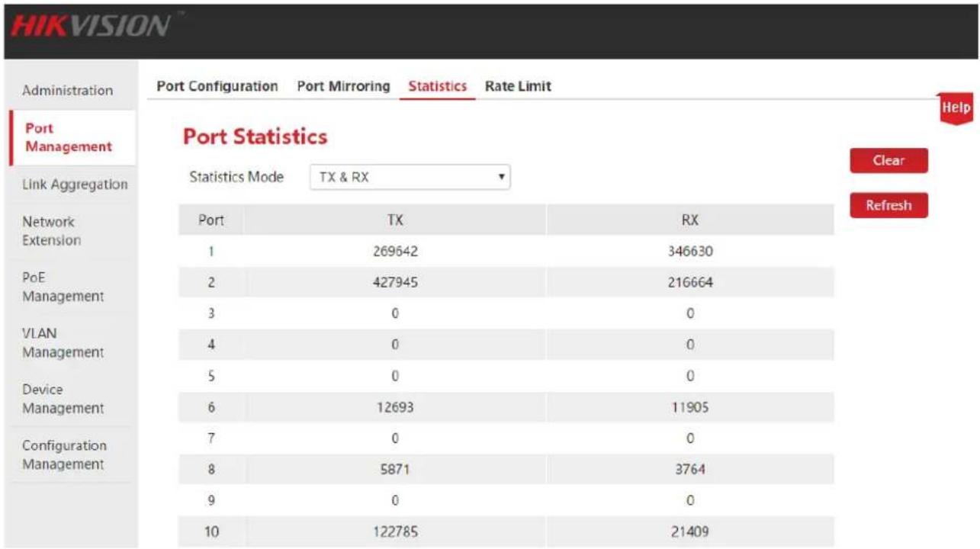
Task: Open the Statistics Mode dropdown
Action: click(410, 178)
